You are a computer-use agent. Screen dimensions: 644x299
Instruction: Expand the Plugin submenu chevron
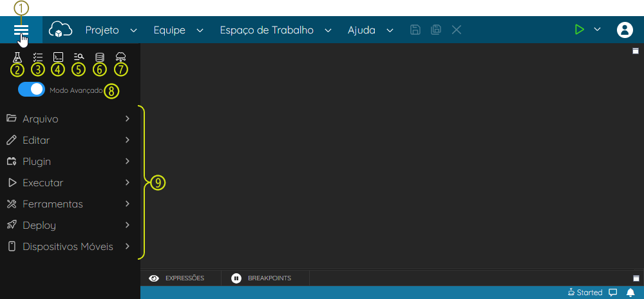click(x=128, y=161)
